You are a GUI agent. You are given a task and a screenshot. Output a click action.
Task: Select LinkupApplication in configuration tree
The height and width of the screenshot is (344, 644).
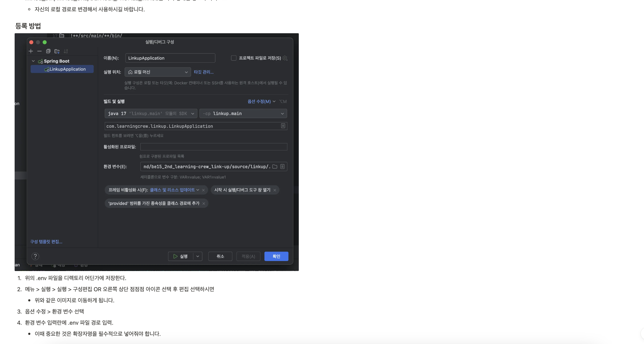click(x=67, y=69)
